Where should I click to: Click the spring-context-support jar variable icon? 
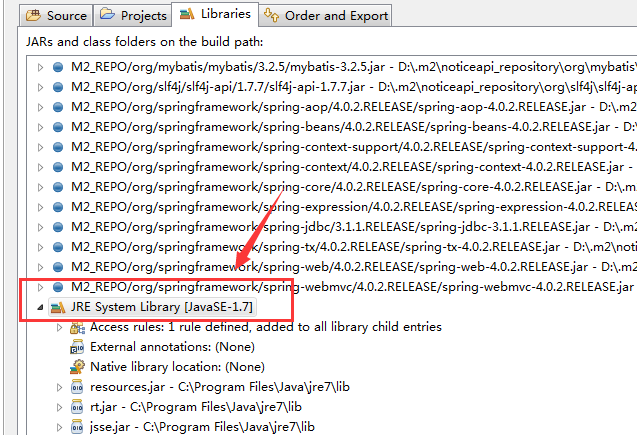(58, 147)
